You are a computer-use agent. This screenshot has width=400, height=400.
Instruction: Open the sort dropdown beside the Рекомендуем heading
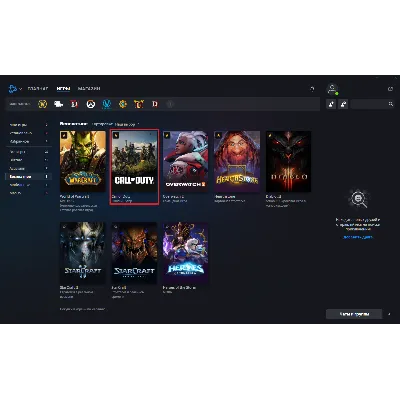tap(127, 124)
